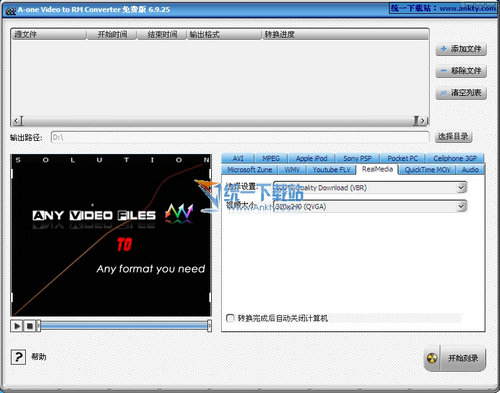500x393 pixels.
Task: Click the preview seek slider track
Action: tap(124, 326)
